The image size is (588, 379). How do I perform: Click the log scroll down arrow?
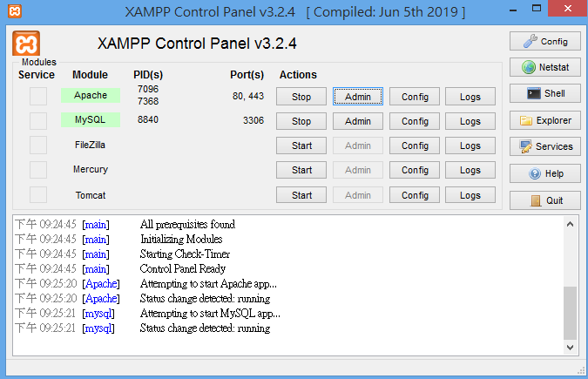tap(570, 348)
